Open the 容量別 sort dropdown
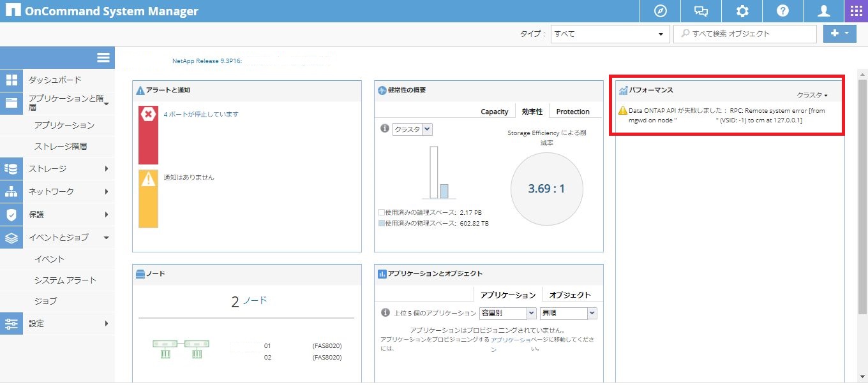The height and width of the screenshot is (385, 868). pyautogui.click(x=507, y=313)
